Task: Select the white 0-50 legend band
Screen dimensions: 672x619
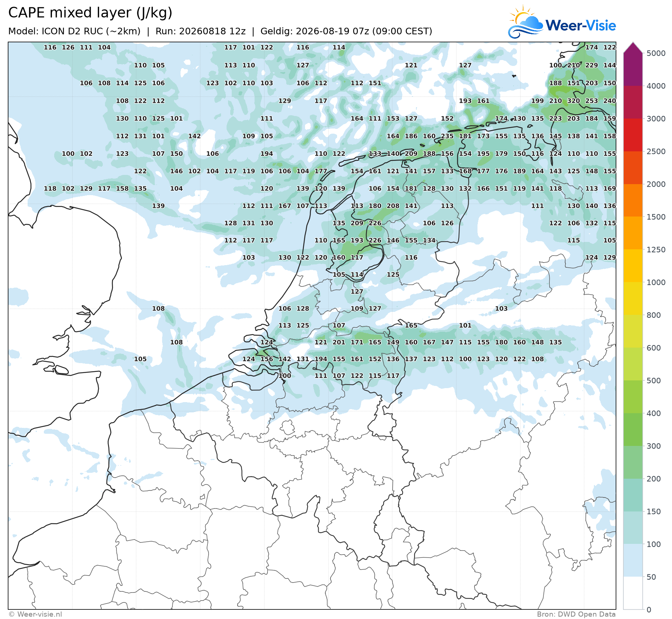Action: [633, 593]
